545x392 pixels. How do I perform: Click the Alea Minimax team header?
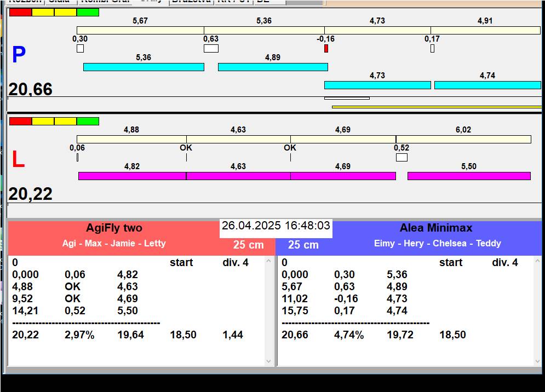pos(436,228)
